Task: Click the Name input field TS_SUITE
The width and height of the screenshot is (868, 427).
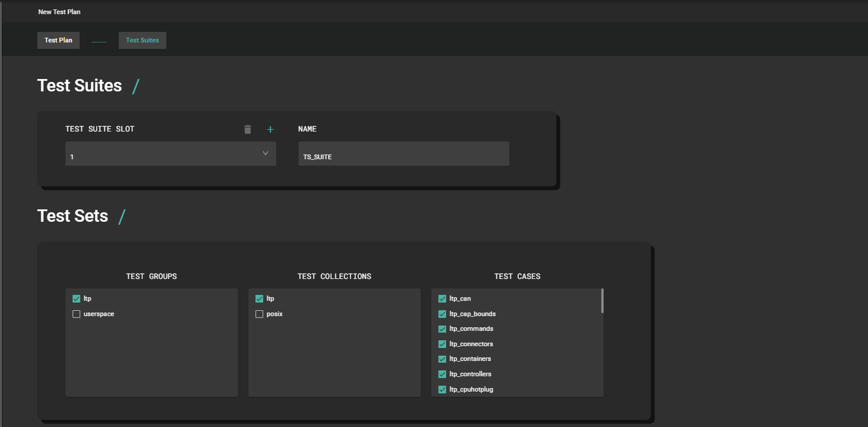Action: [404, 153]
